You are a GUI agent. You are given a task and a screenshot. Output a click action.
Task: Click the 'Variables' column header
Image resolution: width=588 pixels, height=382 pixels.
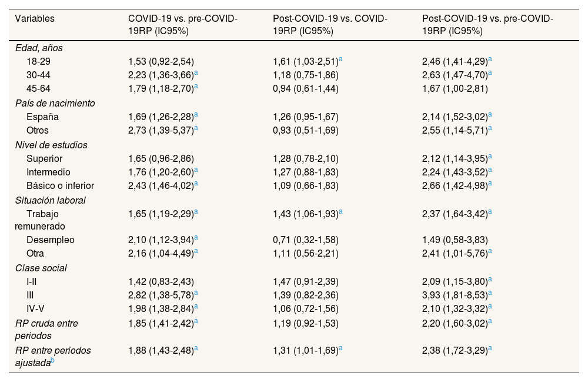point(35,19)
